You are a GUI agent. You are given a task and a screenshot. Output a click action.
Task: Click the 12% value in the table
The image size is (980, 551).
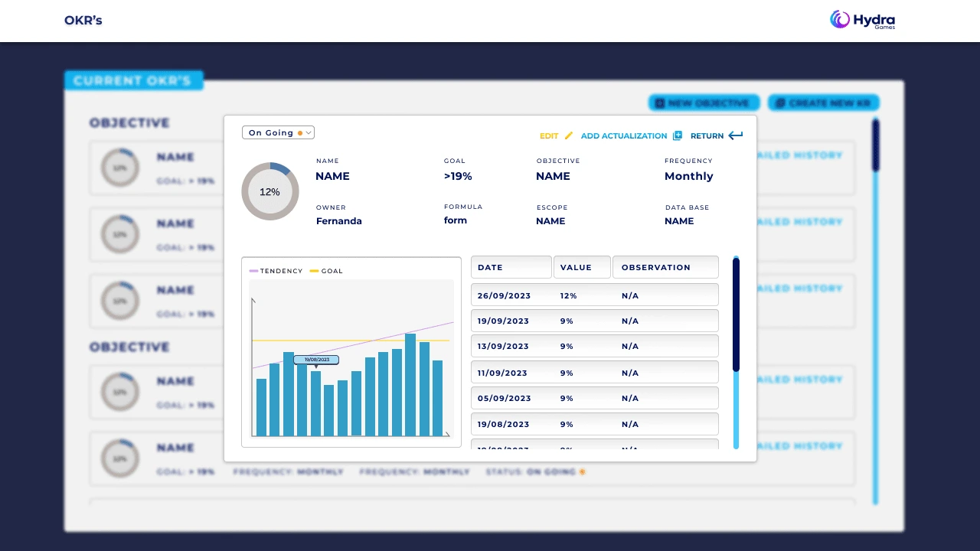568,295
